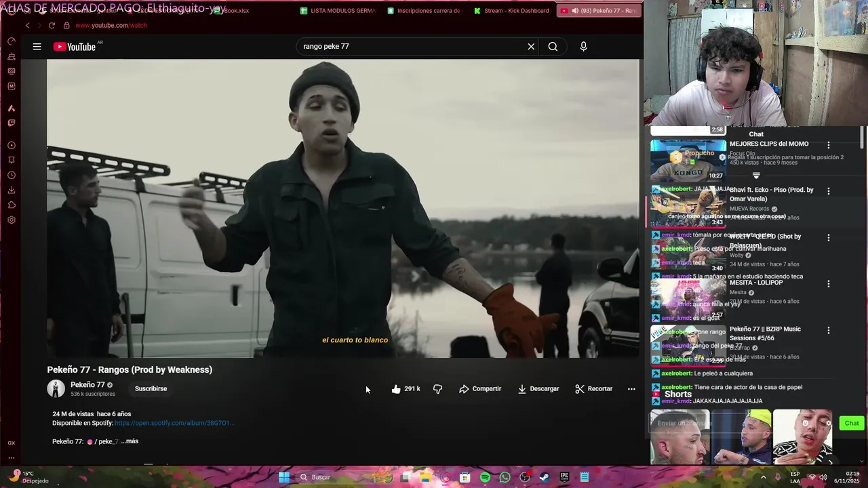Open the Settings gear icon in the sidebar
The width and height of the screenshot is (868, 488).
12,220
